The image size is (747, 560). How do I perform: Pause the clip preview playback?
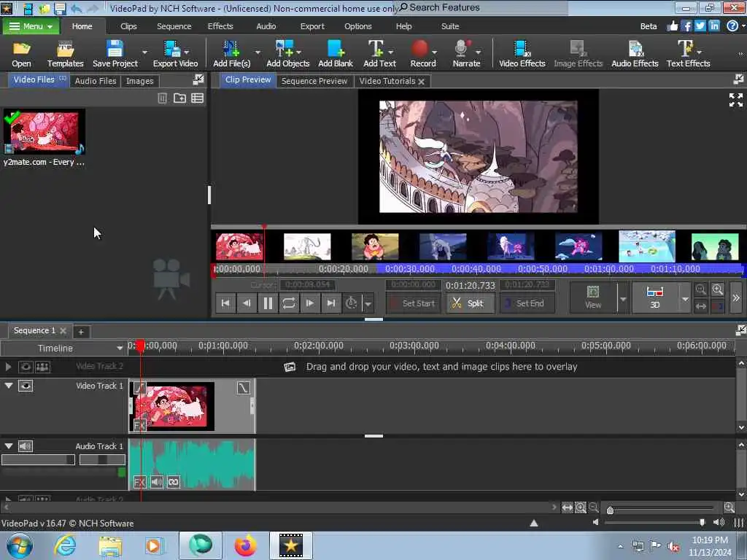(x=268, y=303)
